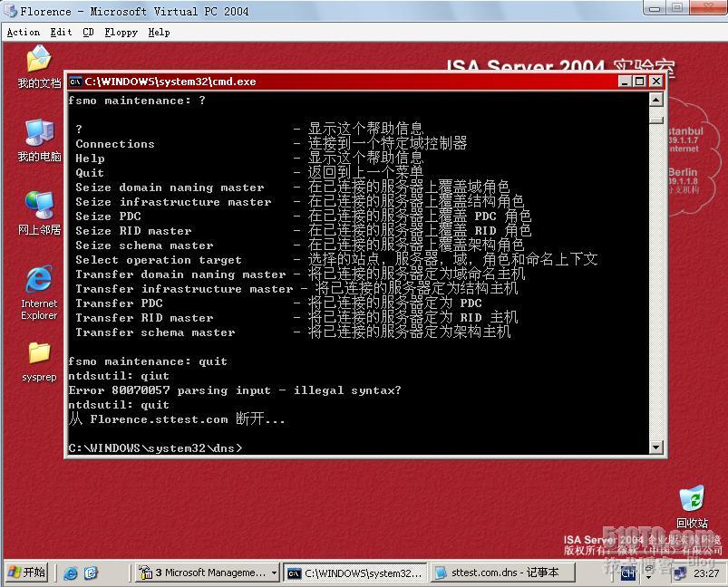Open the Help menu
Image resolution: width=728 pixels, height=587 pixels.
click(159, 32)
